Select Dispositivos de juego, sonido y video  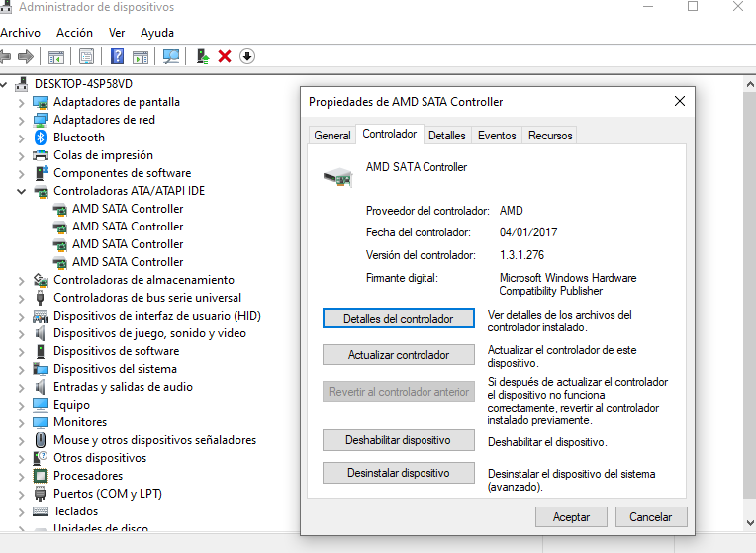[150, 333]
